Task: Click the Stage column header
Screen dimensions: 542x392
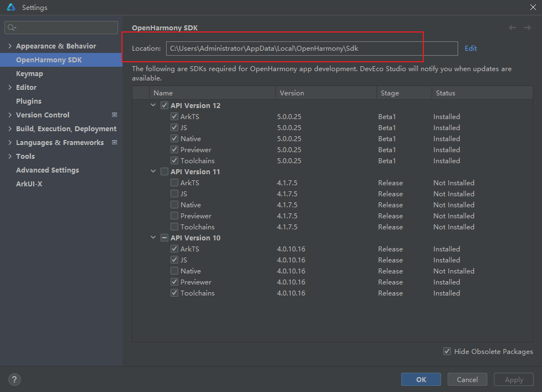Action: 404,93
